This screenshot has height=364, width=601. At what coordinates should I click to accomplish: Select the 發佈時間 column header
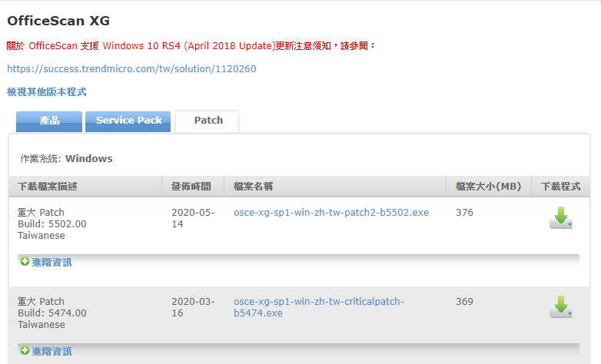coord(191,187)
